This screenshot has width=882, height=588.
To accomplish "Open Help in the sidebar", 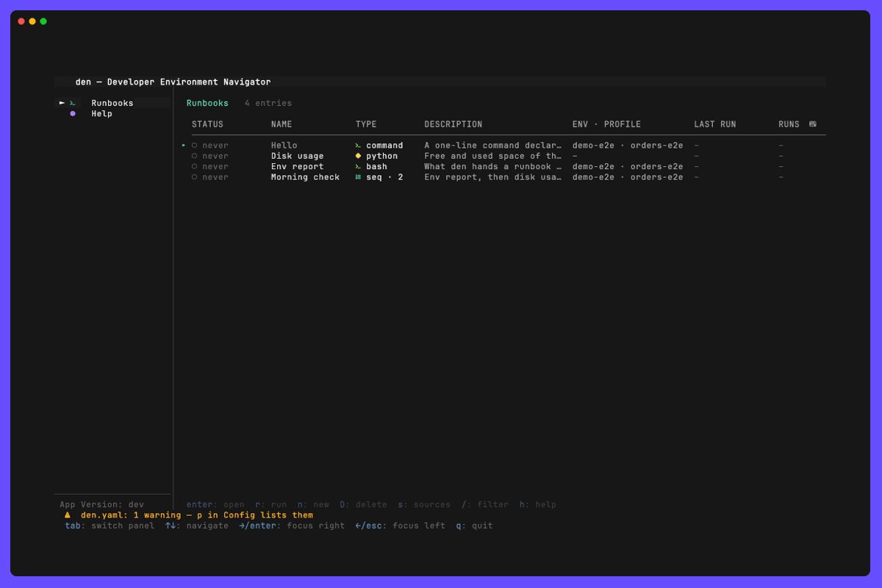I will [x=101, y=114].
